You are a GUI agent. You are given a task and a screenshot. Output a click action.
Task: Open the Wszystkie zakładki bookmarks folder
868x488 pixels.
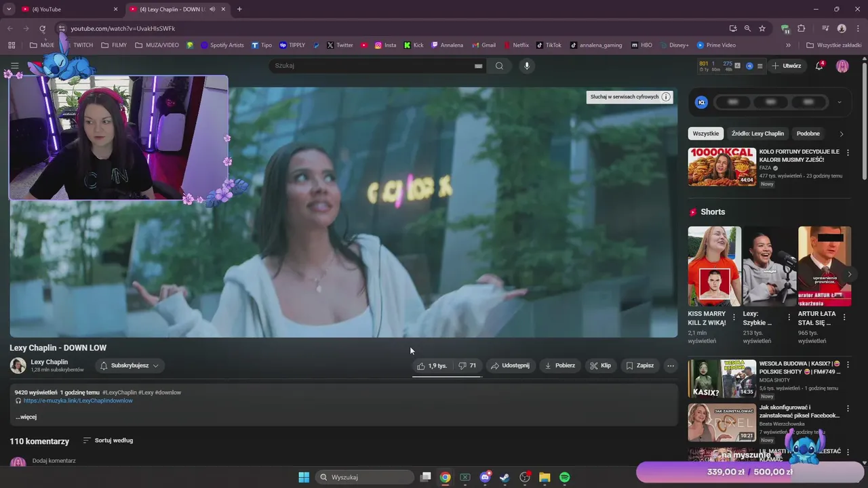(833, 45)
